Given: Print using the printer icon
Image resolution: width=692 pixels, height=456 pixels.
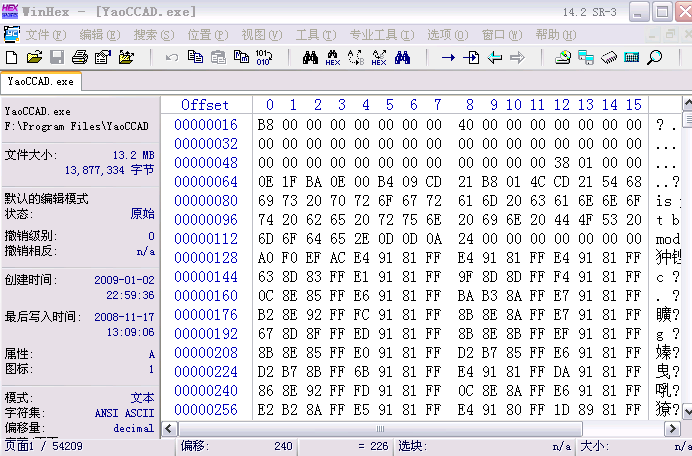Looking at the screenshot, I should tap(80, 57).
